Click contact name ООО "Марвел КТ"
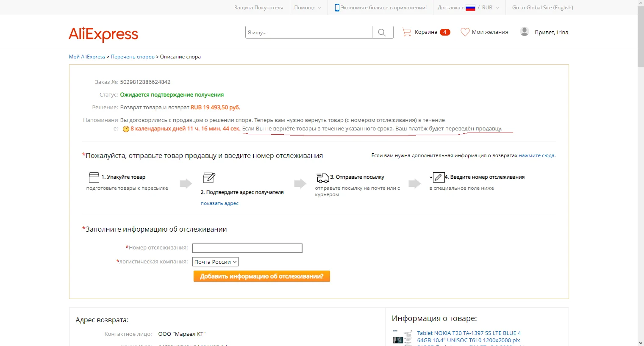Screen dimensions: 644x346 [182, 334]
